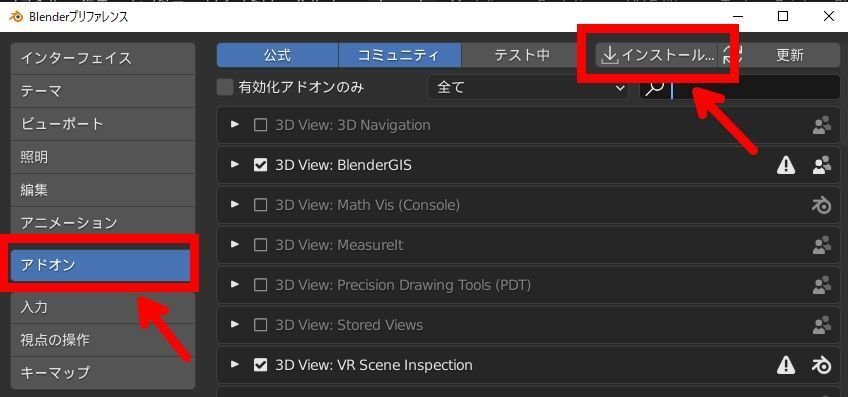Image resolution: width=848 pixels, height=397 pixels.
Task: Open 入力 preferences section
Action: (103, 307)
